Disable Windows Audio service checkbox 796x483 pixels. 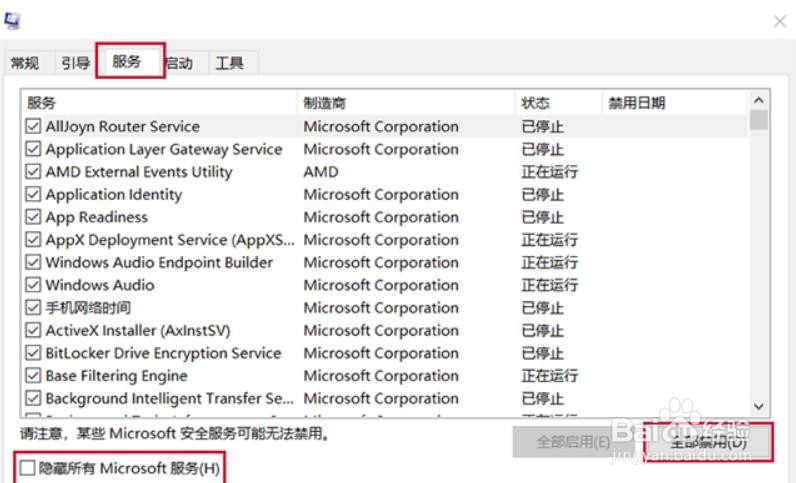pos(33,285)
